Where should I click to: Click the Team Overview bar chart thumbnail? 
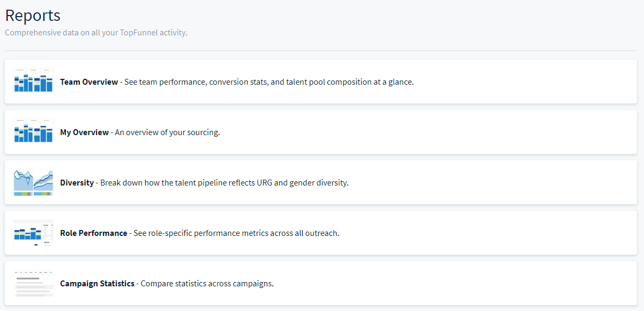coord(33,81)
